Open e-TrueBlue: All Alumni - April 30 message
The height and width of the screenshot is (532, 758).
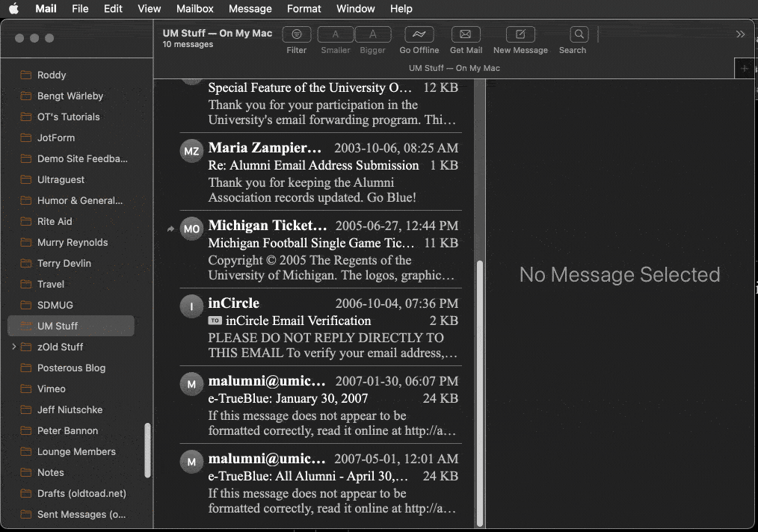(321, 483)
